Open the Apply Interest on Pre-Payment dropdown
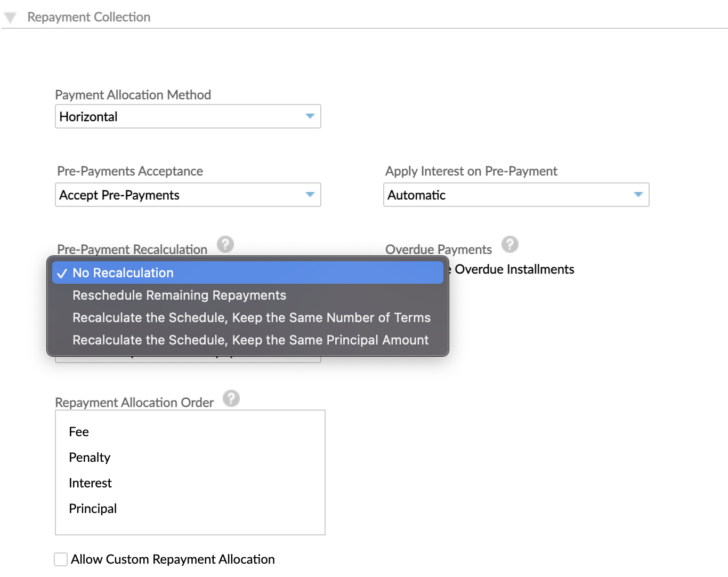 coord(516,195)
